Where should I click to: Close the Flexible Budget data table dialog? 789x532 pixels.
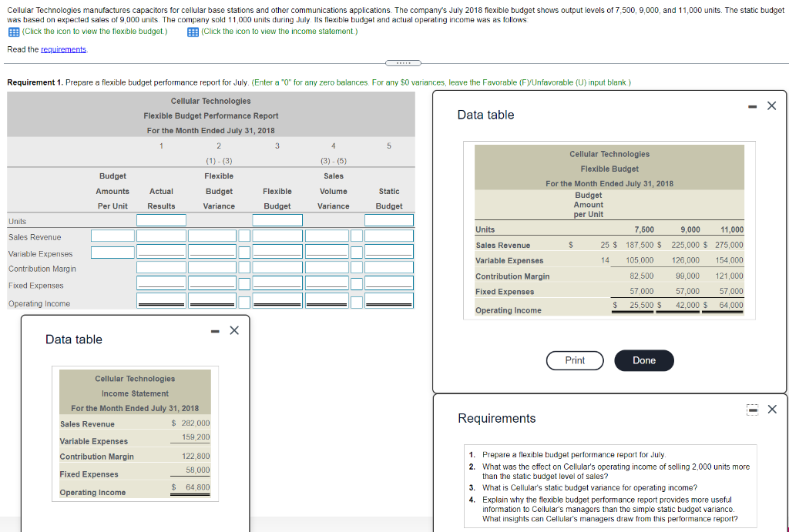(771, 105)
